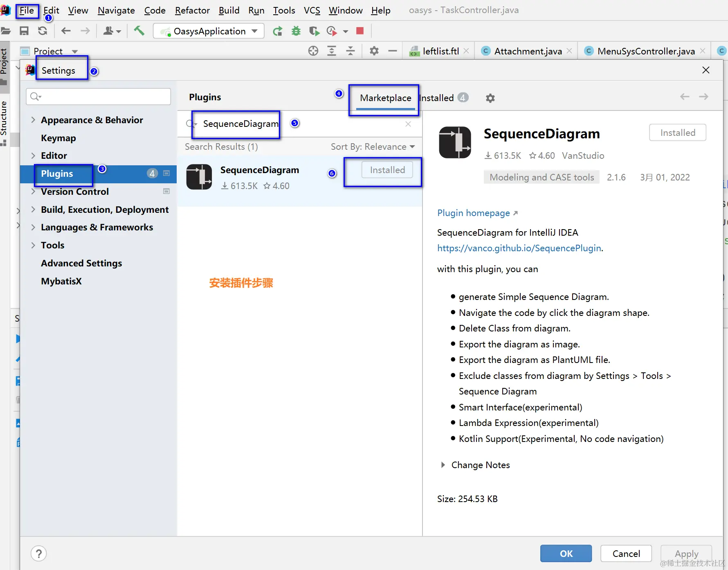Viewport: 728px width, 570px height.
Task: Open the vanco.github.io/SequencePlugin link
Action: pyautogui.click(x=519, y=248)
